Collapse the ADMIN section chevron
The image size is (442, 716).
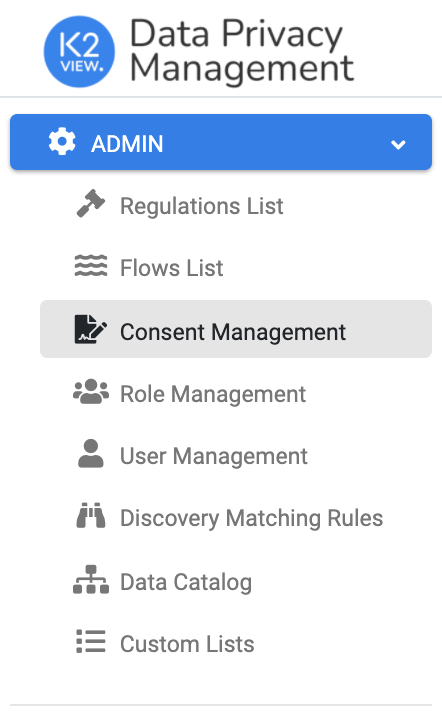(x=398, y=144)
